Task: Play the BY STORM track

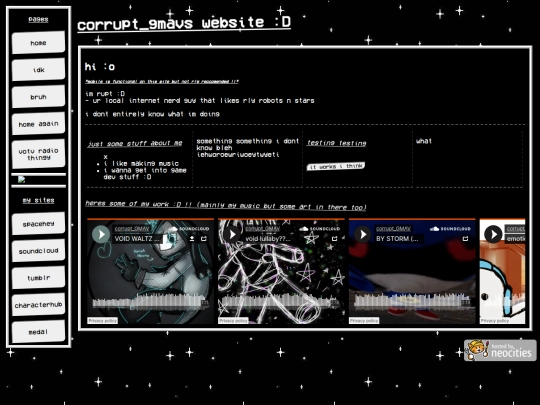Action: point(363,235)
